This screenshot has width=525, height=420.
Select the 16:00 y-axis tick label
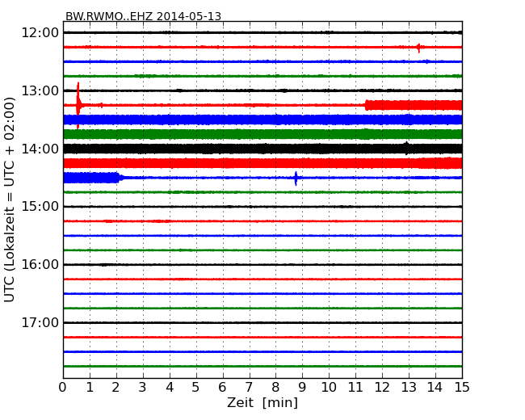click(40, 265)
